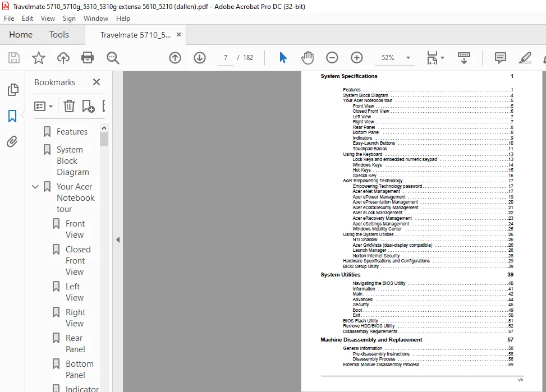This screenshot has height=392, width=546.
Task: Open the Sign menu
Action: [x=69, y=19]
